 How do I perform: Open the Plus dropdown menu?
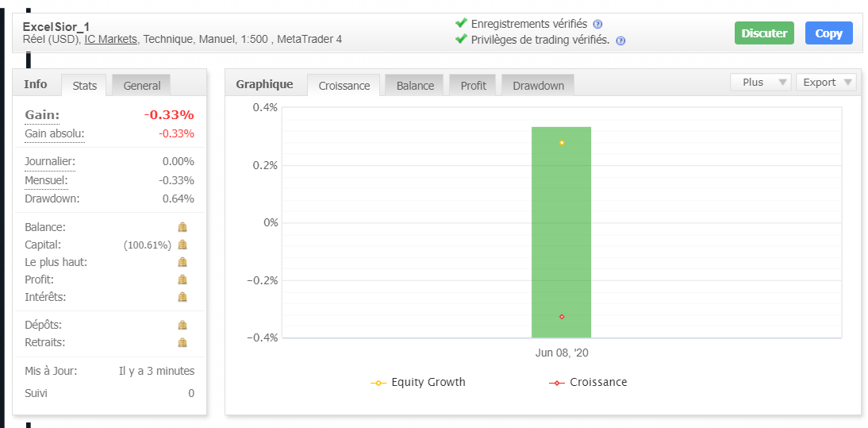click(761, 82)
